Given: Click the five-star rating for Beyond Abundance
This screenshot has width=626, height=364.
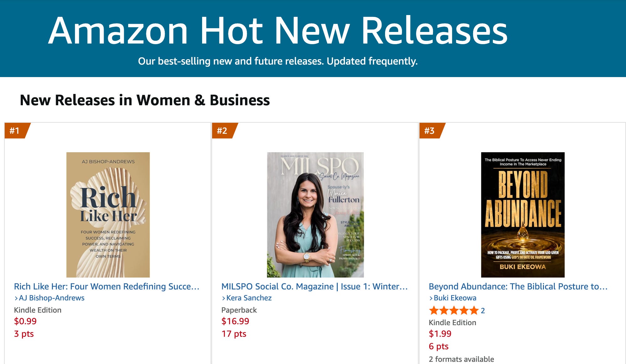Looking at the screenshot, I should 454,310.
